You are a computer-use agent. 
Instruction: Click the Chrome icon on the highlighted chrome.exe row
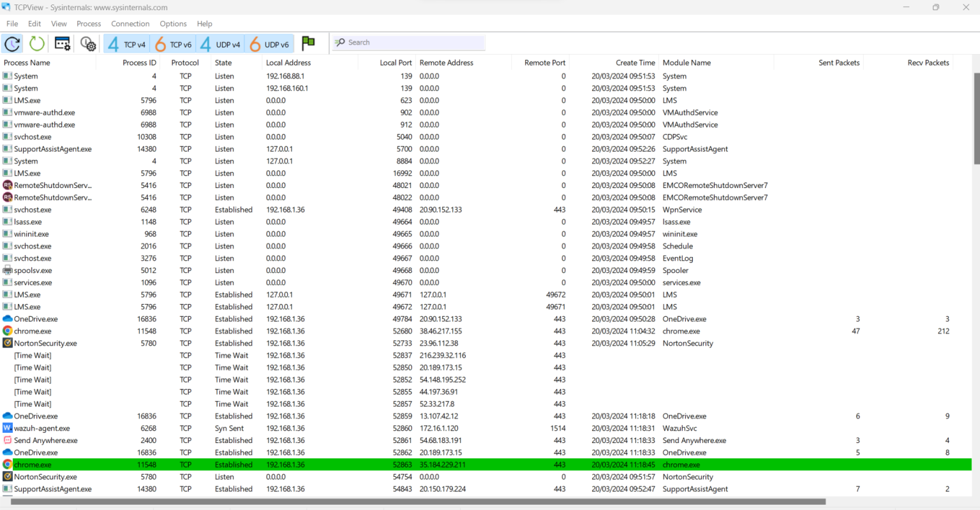click(x=7, y=464)
